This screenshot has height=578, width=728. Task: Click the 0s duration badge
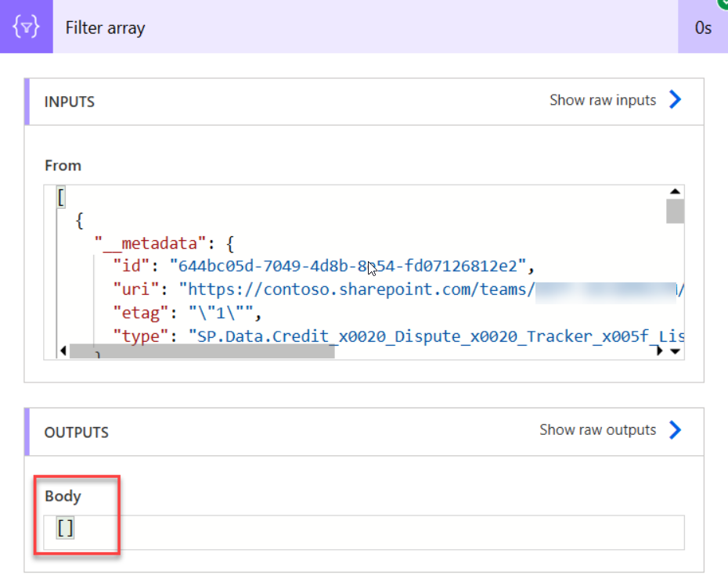pos(702,28)
